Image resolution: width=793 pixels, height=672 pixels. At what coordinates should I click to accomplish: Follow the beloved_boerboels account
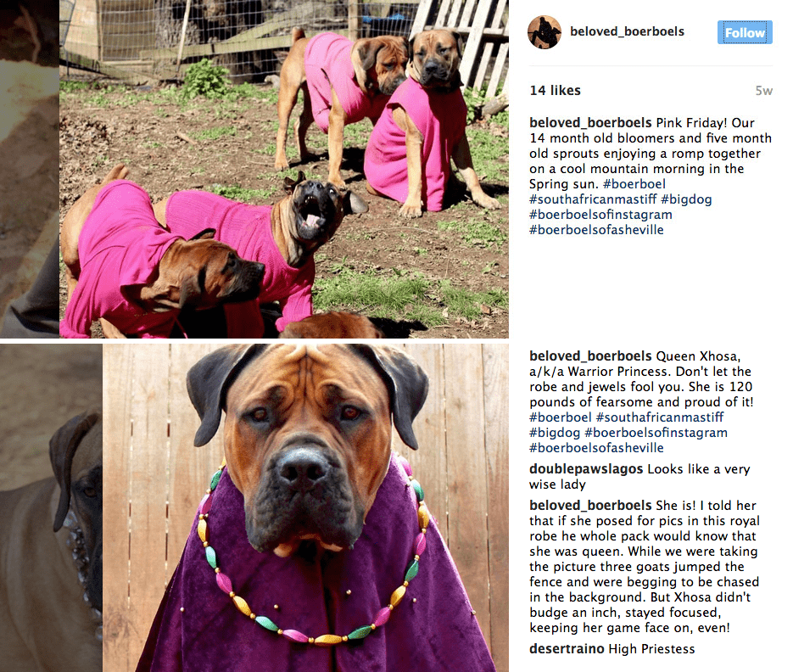745,32
